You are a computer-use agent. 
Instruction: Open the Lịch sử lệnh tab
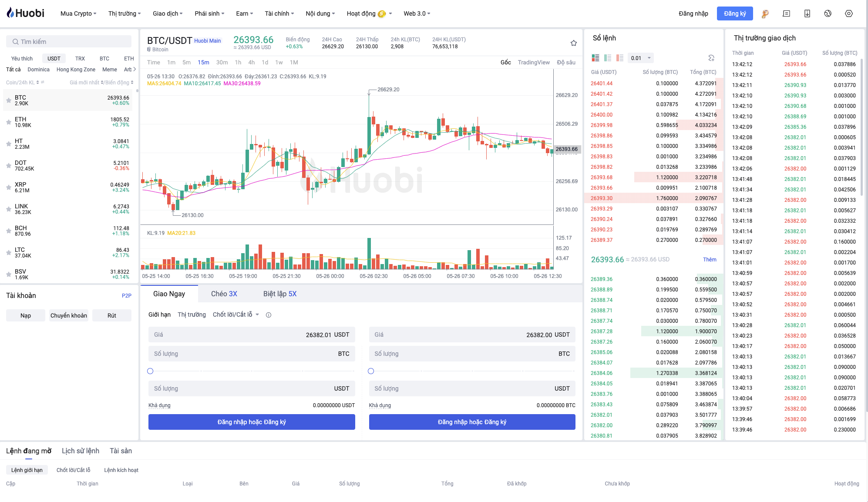click(81, 451)
